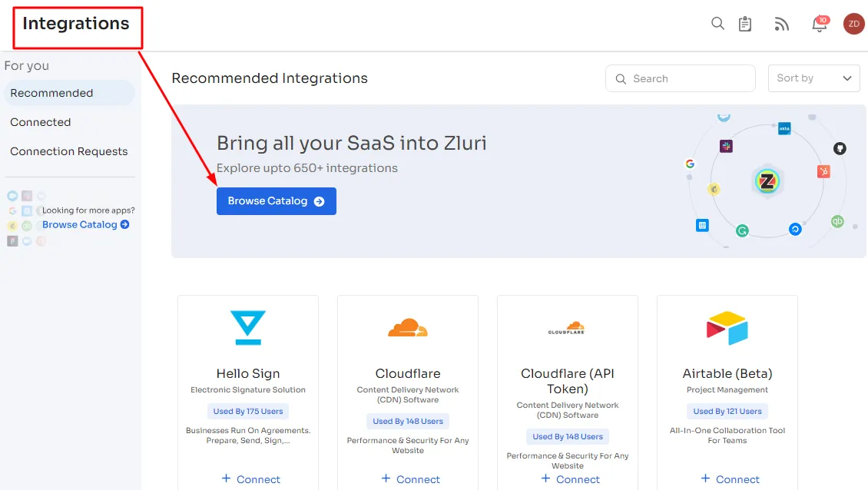The image size is (868, 490).
Task: Click the Slack icon in orbit graphic
Action: [727, 146]
